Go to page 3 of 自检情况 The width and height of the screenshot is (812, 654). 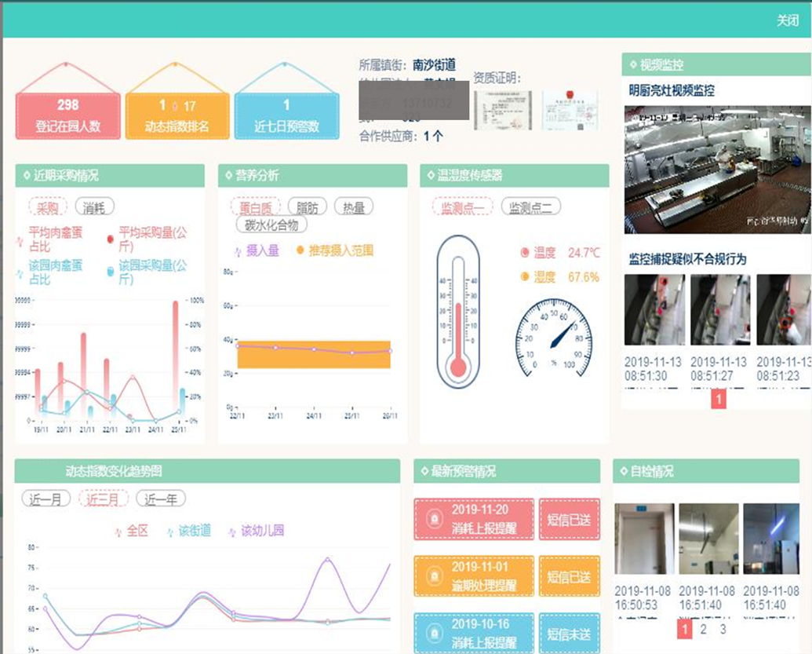pyautogui.click(x=723, y=629)
